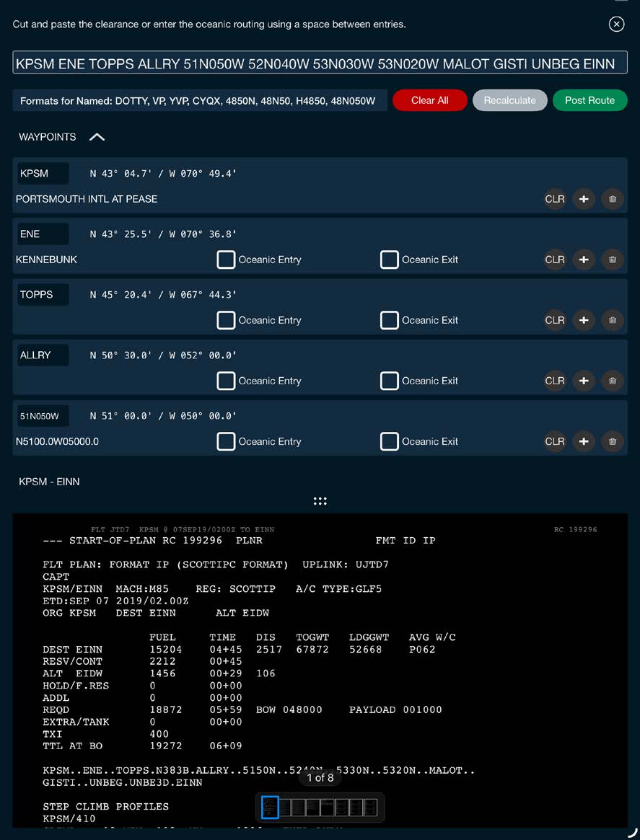Click CLR on the ALLRY waypoint row
Viewport: 640px width, 840px height.
coord(554,381)
